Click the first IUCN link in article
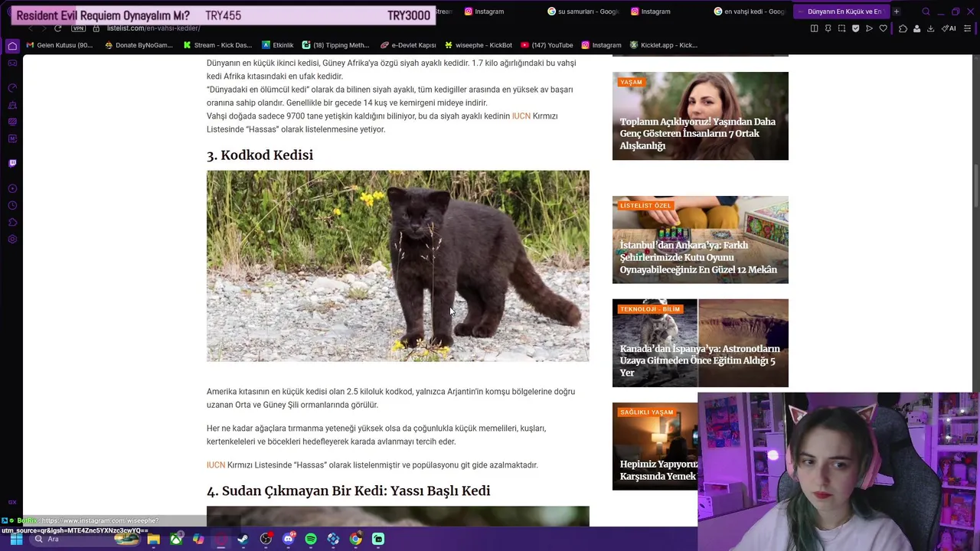This screenshot has width=980, height=551. point(521,116)
